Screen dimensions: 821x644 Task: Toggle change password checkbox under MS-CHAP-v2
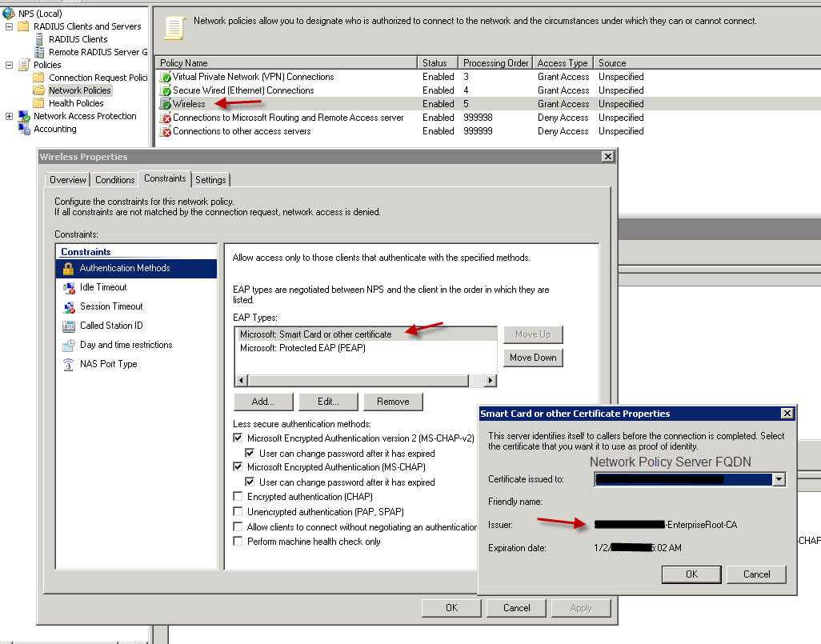[x=250, y=453]
